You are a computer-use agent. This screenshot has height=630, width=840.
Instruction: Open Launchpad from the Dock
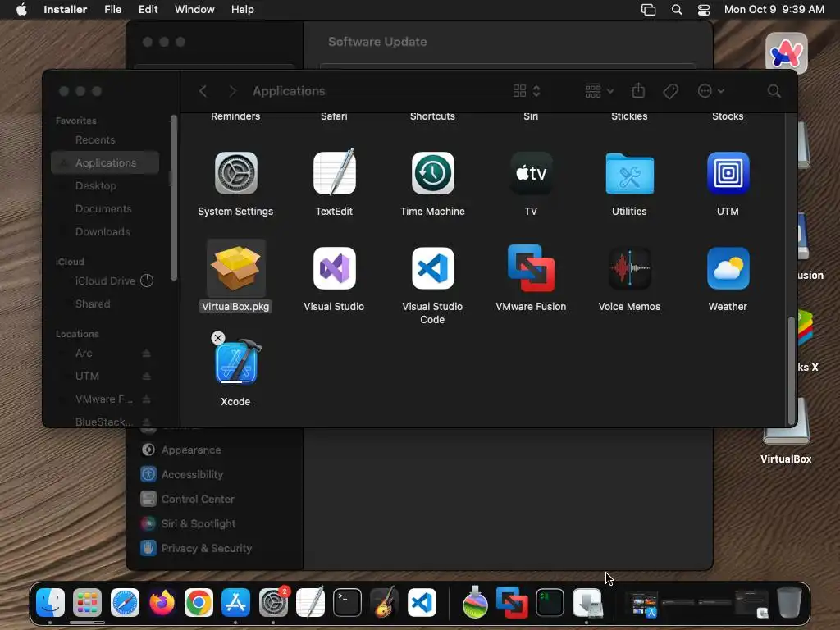coord(87,603)
